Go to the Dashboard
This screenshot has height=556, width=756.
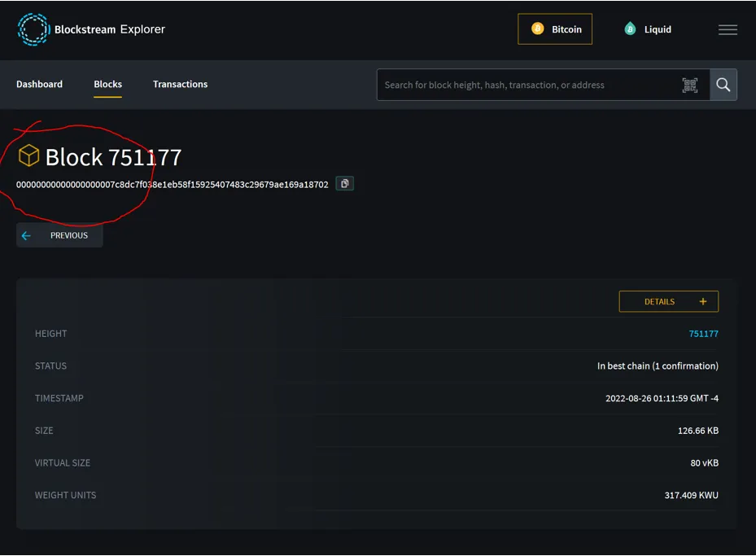[x=39, y=84]
